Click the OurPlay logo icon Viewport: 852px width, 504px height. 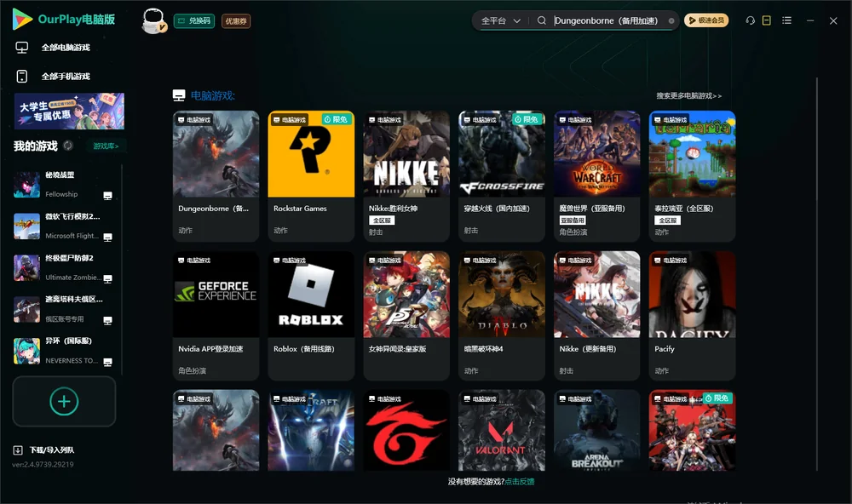[x=22, y=19]
